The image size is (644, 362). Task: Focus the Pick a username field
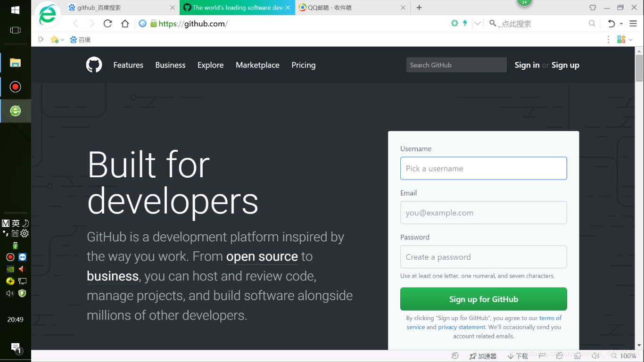(x=484, y=168)
